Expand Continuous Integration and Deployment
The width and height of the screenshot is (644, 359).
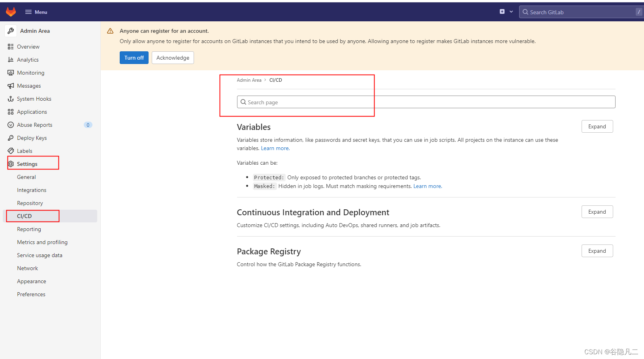coord(597,212)
